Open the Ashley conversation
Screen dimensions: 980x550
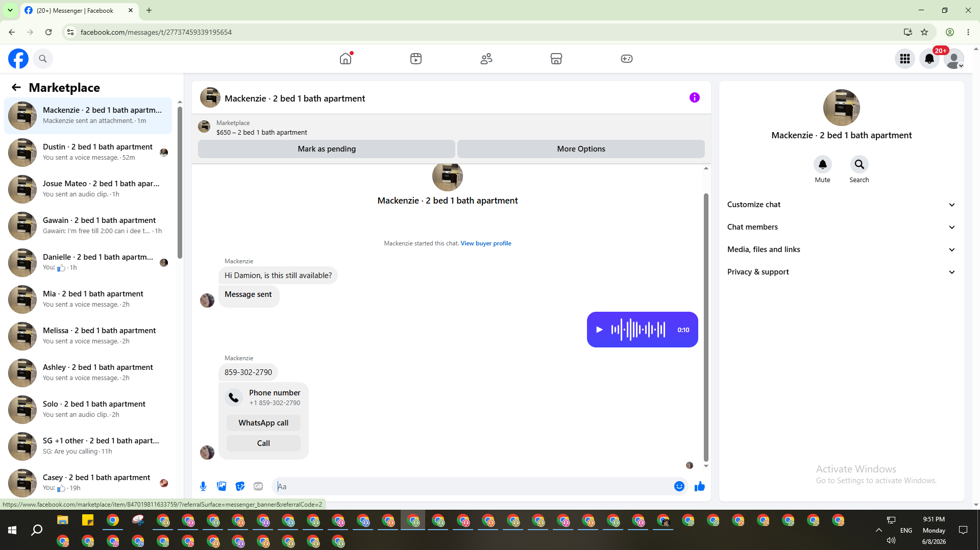pyautogui.click(x=88, y=372)
